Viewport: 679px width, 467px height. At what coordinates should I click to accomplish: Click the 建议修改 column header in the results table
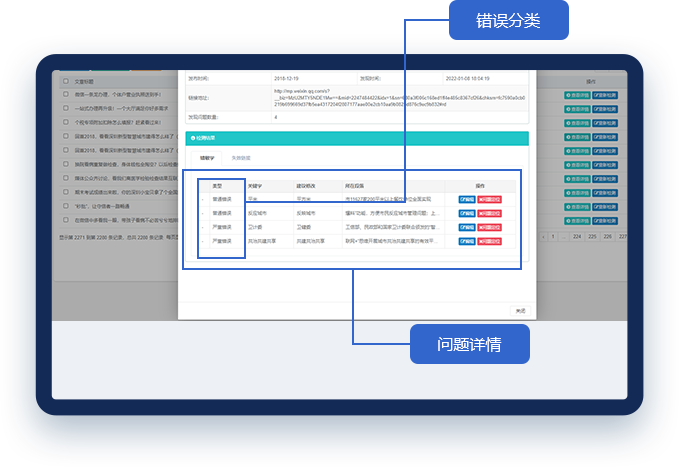(306, 186)
